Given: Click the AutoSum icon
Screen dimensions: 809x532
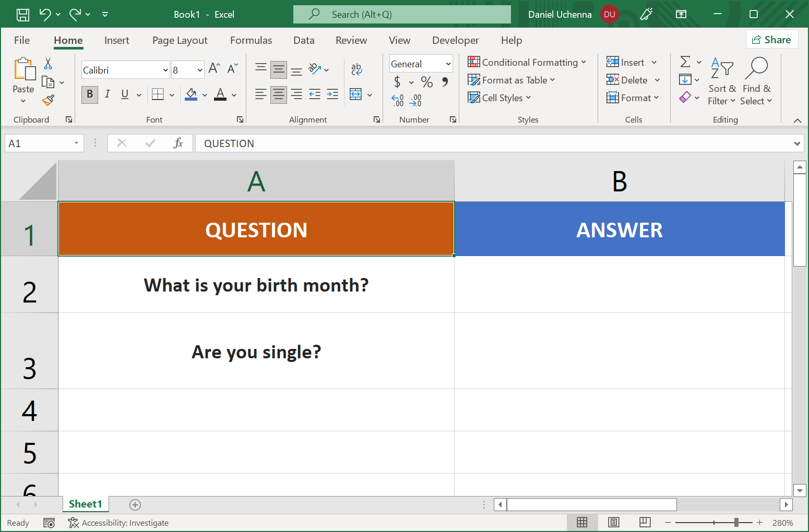Looking at the screenshot, I should 686,62.
